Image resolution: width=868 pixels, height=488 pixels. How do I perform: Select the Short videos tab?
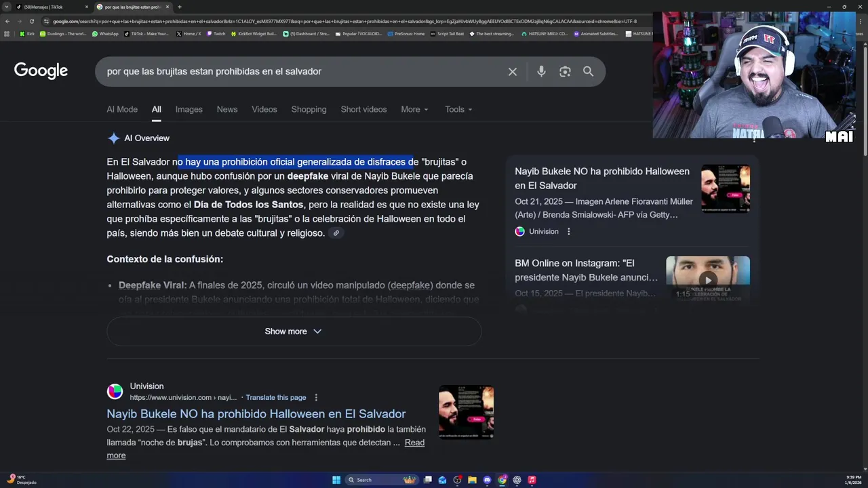[x=363, y=109]
